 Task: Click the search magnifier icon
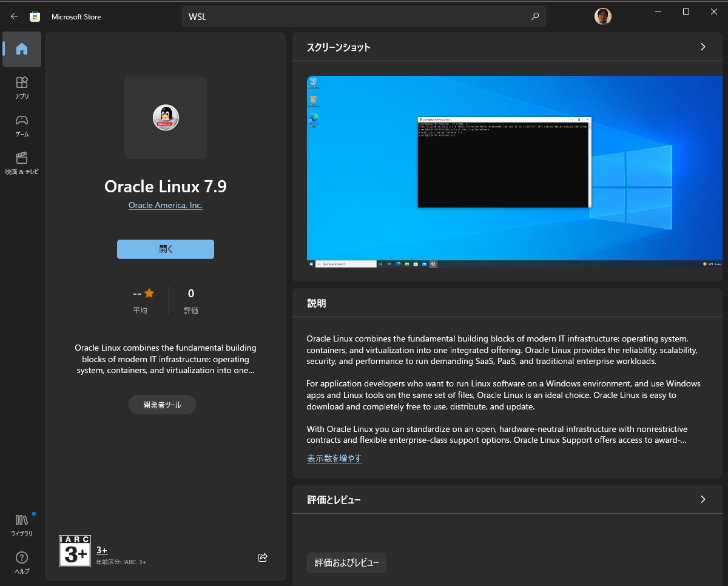pos(534,16)
